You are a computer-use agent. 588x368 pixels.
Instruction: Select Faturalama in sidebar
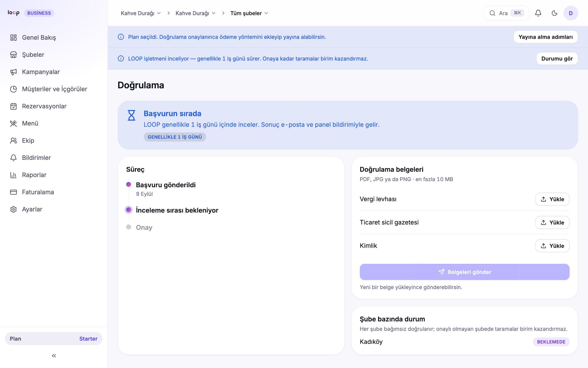tap(54, 192)
